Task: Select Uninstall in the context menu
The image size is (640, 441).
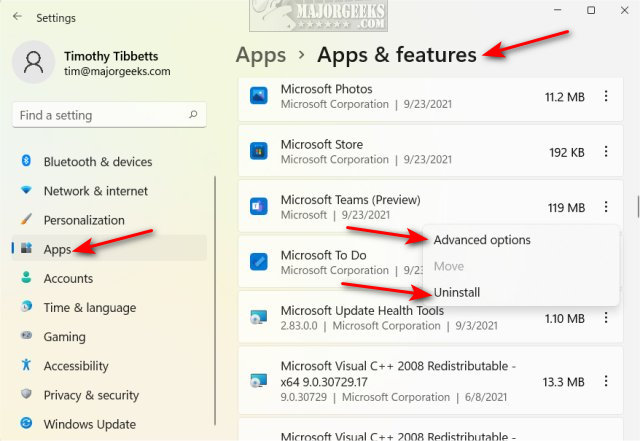Action: tap(457, 292)
